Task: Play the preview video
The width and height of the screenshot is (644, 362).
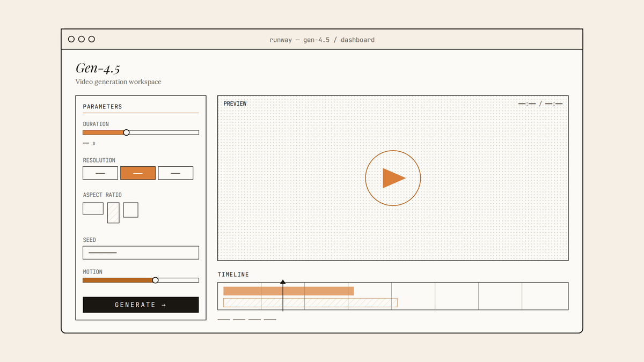Action: 393,178
